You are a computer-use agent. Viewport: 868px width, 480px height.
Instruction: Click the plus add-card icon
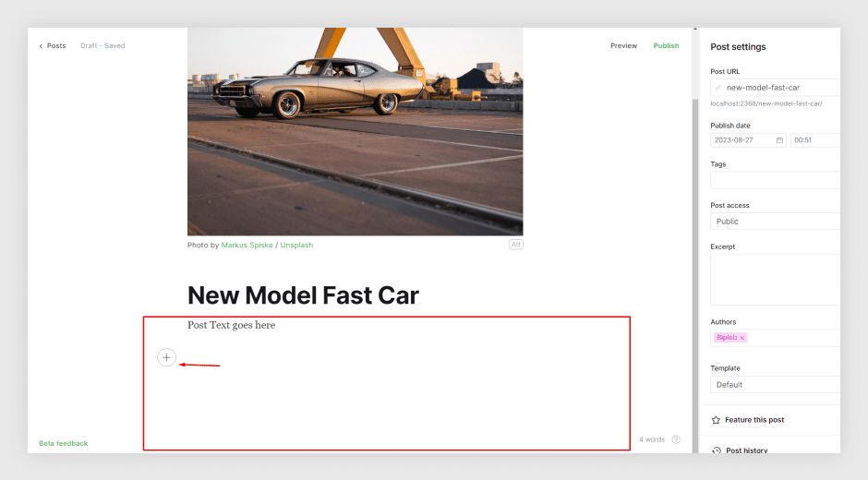point(166,357)
